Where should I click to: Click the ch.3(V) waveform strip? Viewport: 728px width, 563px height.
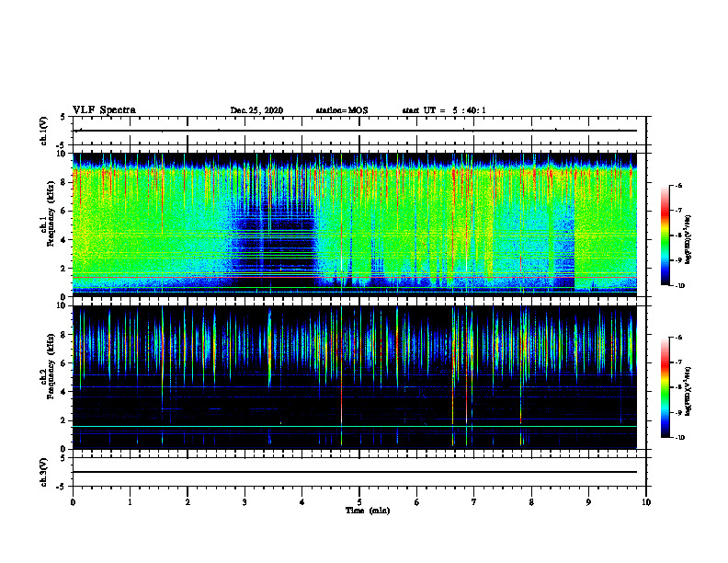point(359,472)
